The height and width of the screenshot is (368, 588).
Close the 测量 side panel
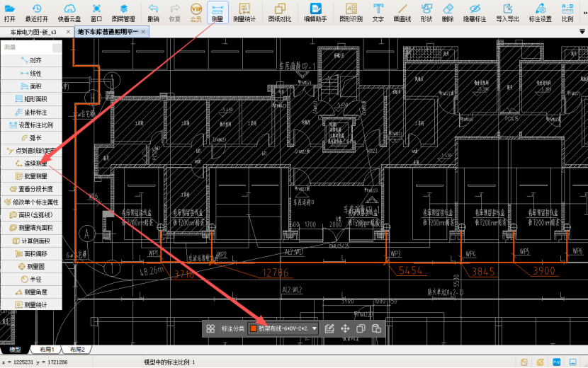click(x=57, y=47)
